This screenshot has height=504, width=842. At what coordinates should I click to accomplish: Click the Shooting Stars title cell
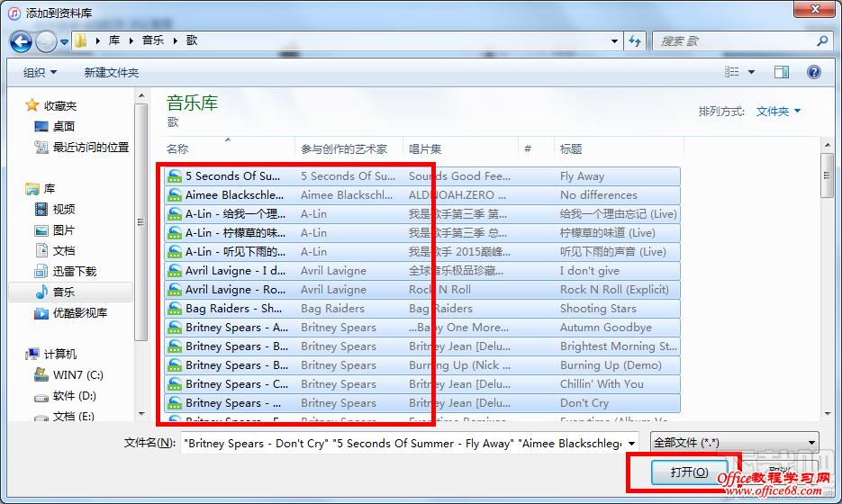click(598, 308)
